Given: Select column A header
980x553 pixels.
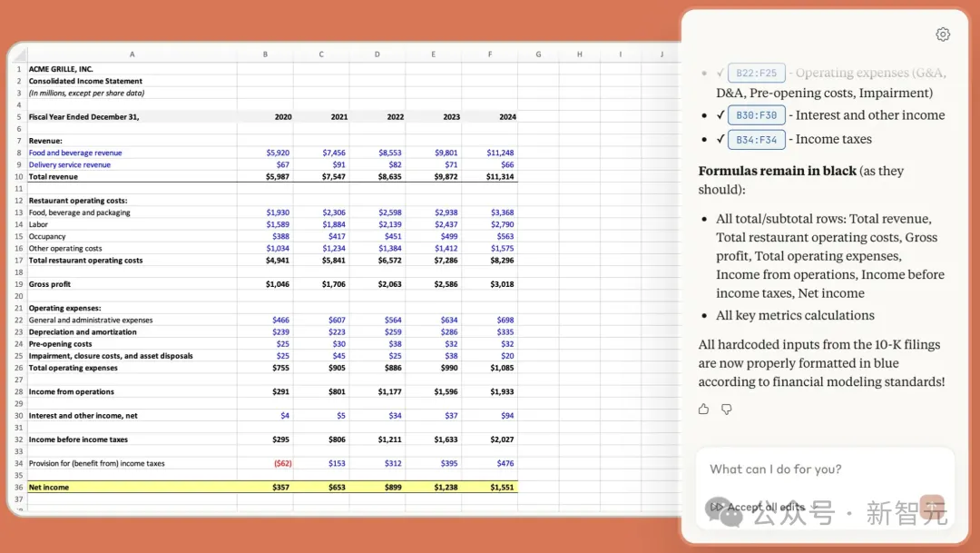Looking at the screenshot, I should tap(132, 54).
